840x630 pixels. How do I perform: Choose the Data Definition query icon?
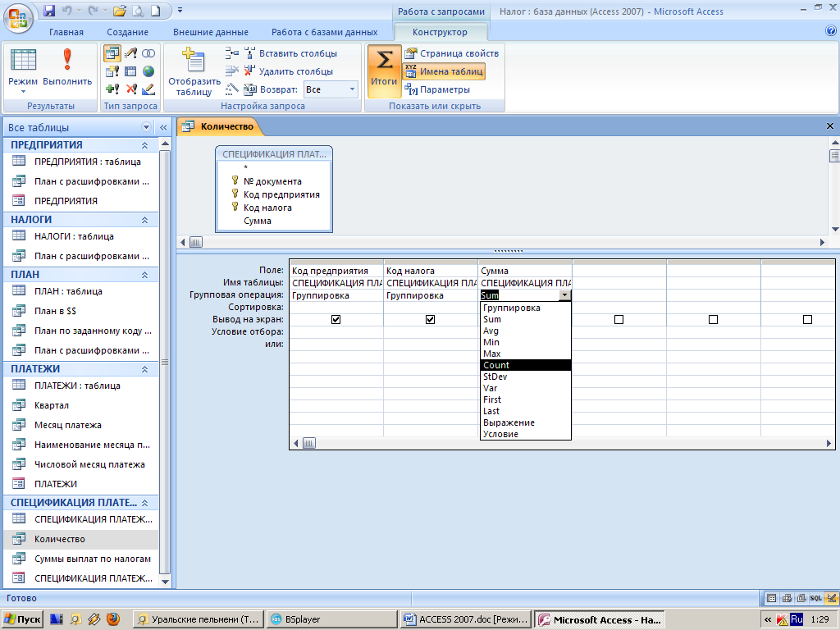click(x=148, y=89)
